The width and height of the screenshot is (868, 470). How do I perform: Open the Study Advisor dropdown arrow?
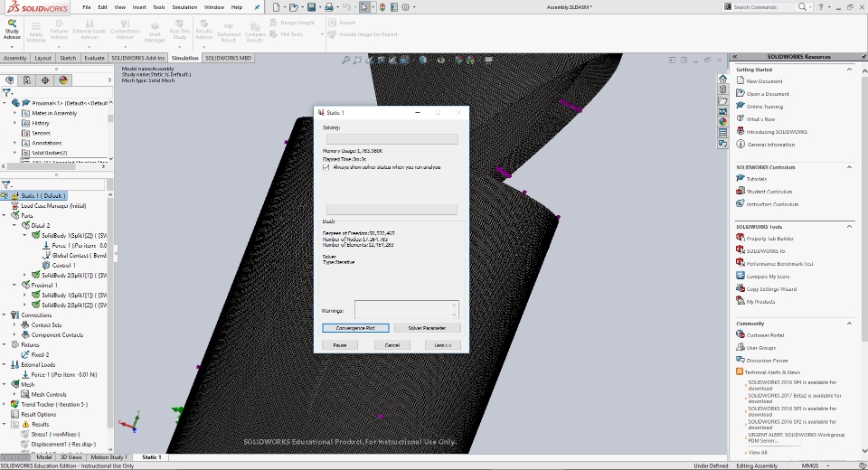pyautogui.click(x=12, y=47)
